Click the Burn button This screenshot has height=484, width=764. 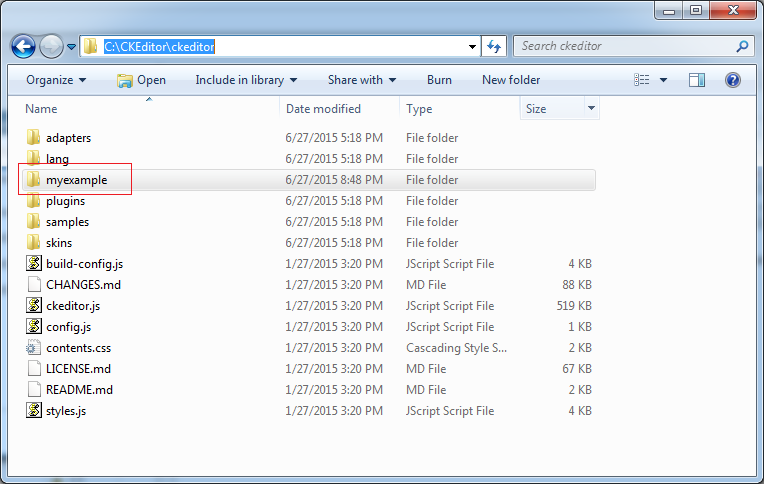439,80
